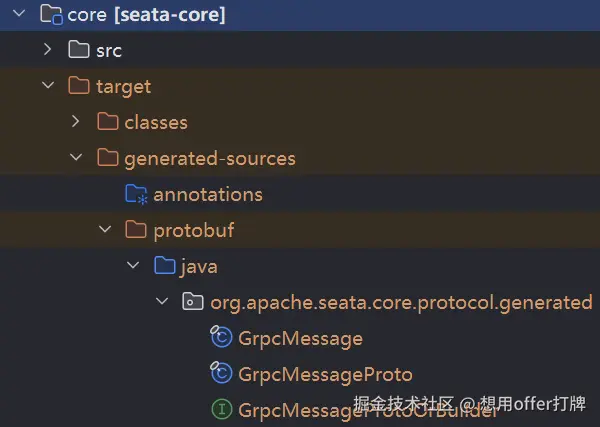600x427 pixels.
Task: Click the classes folder icon
Action: click(x=107, y=122)
